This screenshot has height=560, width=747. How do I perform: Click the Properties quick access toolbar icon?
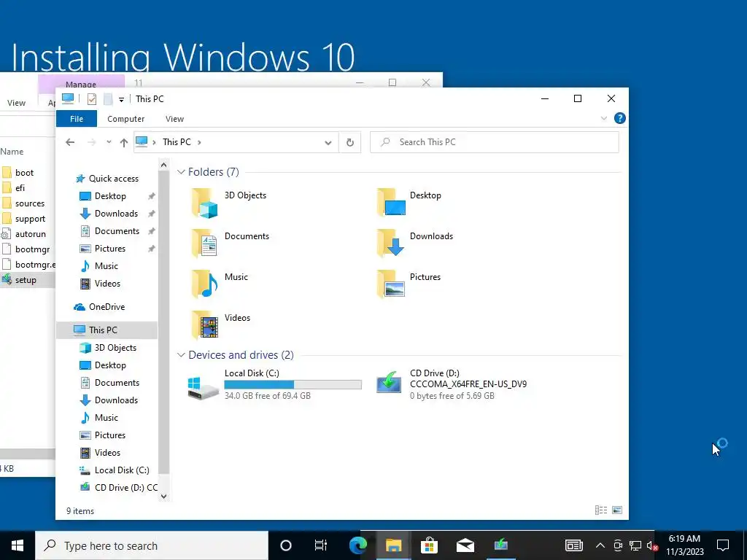[92, 98]
